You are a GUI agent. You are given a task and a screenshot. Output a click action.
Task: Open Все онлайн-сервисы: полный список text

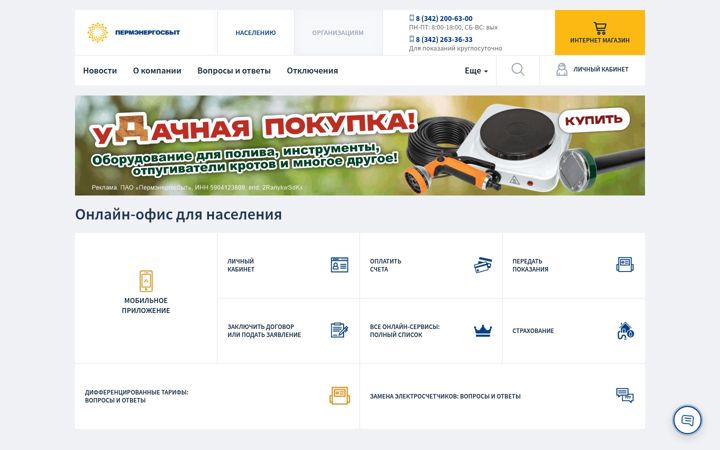(405, 331)
